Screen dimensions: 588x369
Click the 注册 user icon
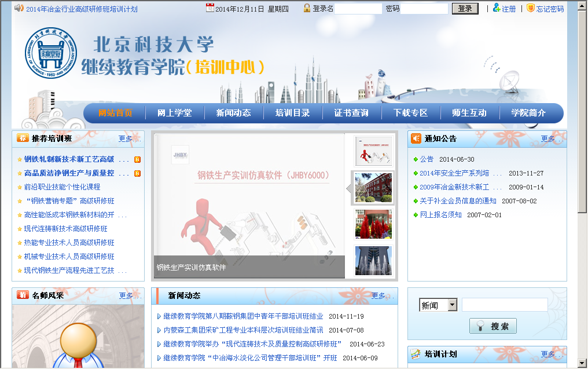coord(497,8)
